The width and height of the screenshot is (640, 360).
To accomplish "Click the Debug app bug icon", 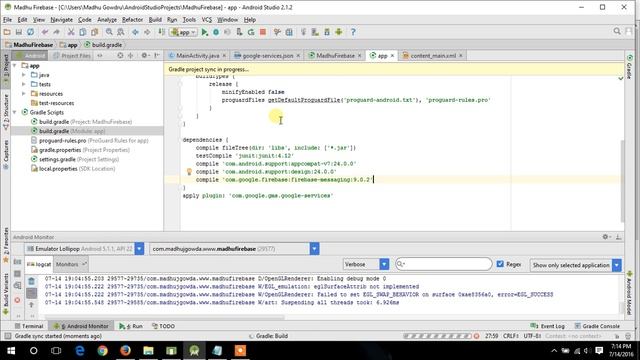I will tap(216, 32).
